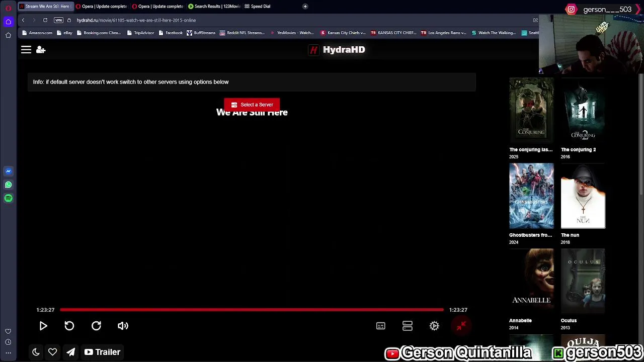The height and width of the screenshot is (362, 644).
Task: Skip forward with the forward icon
Action: [x=96, y=326]
